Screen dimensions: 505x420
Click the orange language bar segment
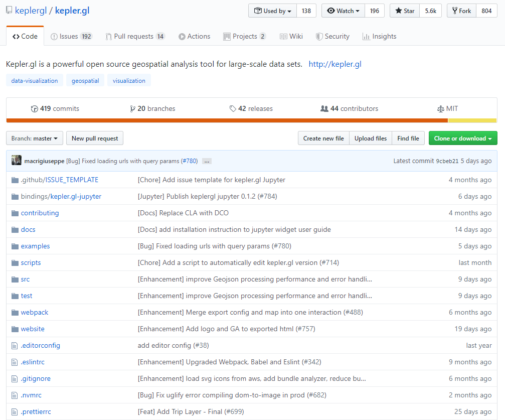tap(227, 120)
